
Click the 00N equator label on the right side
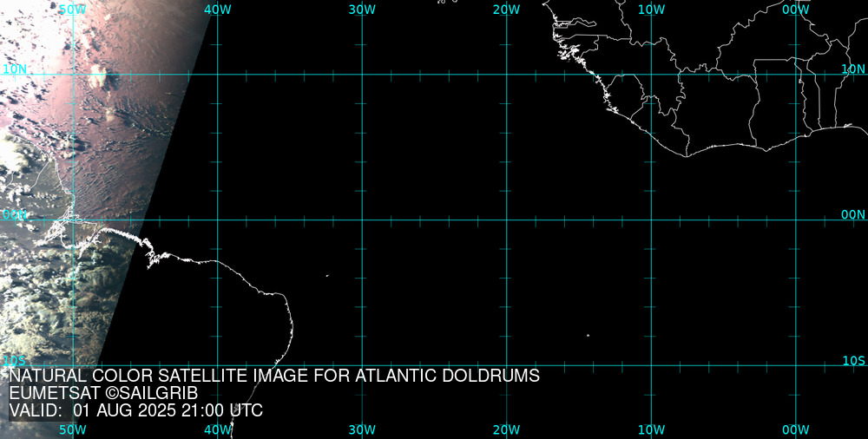[853, 215]
